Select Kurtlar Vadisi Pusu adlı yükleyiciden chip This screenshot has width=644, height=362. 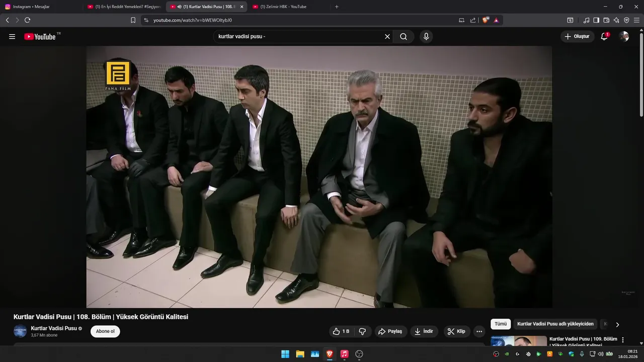pos(555,324)
